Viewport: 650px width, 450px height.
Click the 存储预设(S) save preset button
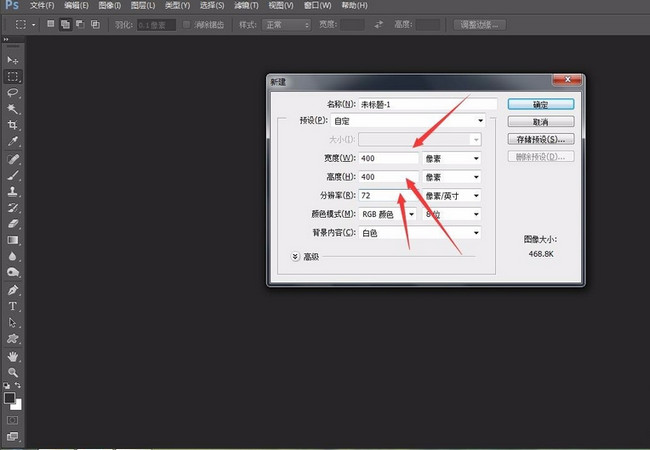540,139
